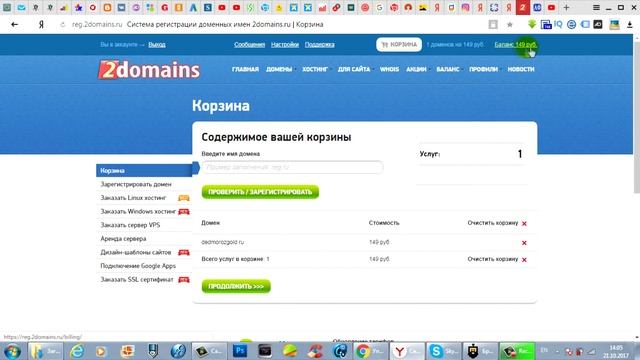640x360 pixels.
Task: Click the green SaveFrom arrow extension icon
Action: click(532, 24)
